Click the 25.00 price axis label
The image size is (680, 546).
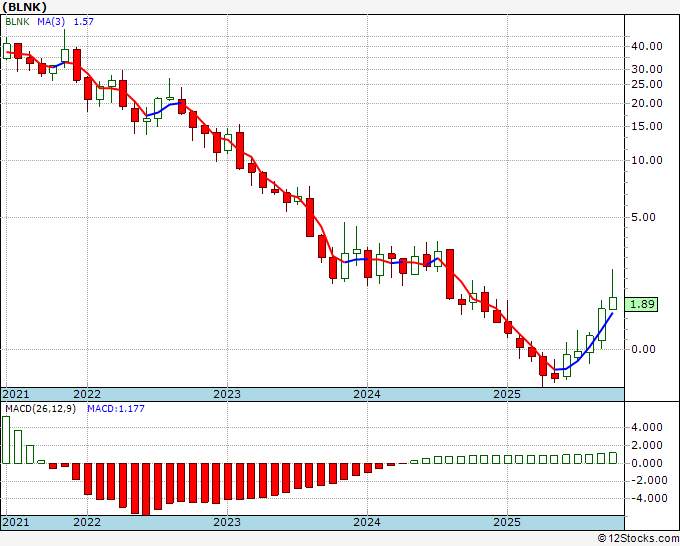647,84
